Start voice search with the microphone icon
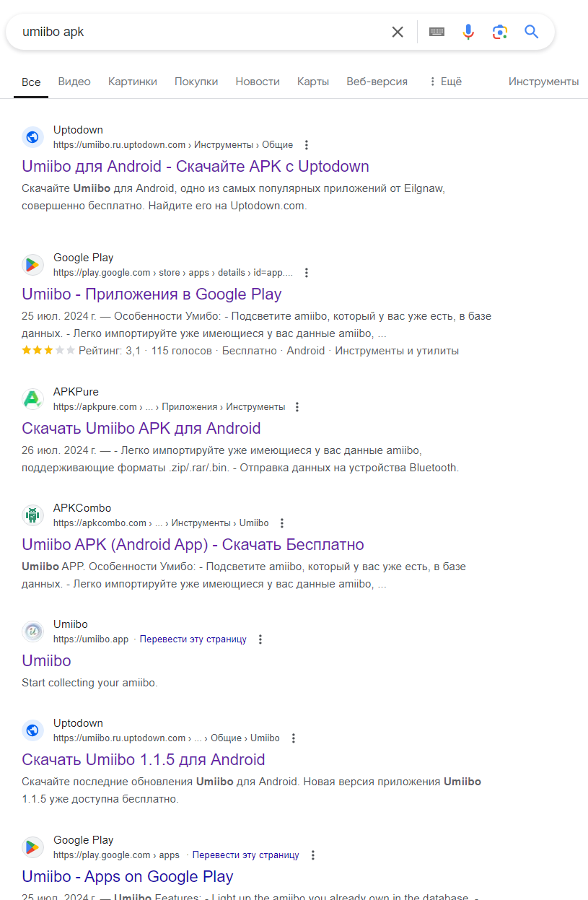Viewport: 588px width, 900px height. tap(468, 32)
